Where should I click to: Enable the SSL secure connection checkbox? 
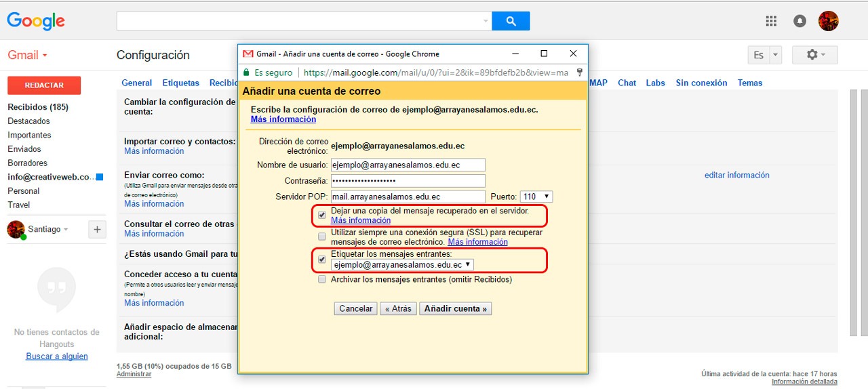point(322,237)
